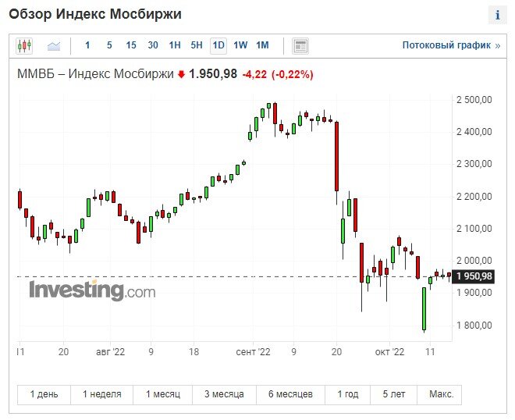
Task: Select the 1W interval
Action: (240, 45)
